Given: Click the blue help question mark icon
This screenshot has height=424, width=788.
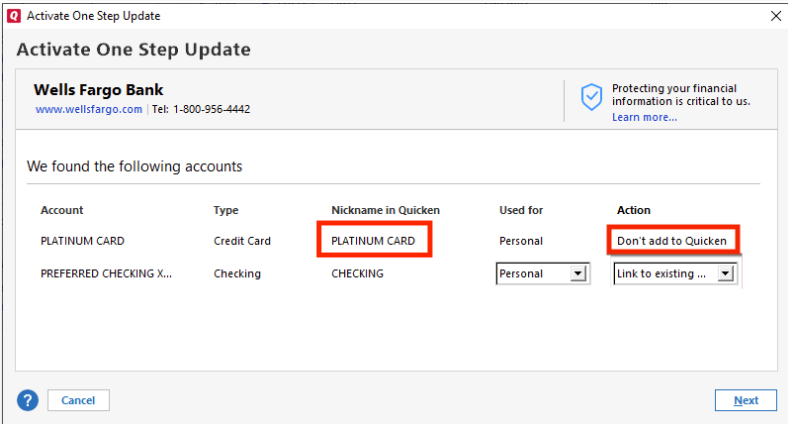Looking at the screenshot, I should click(28, 400).
